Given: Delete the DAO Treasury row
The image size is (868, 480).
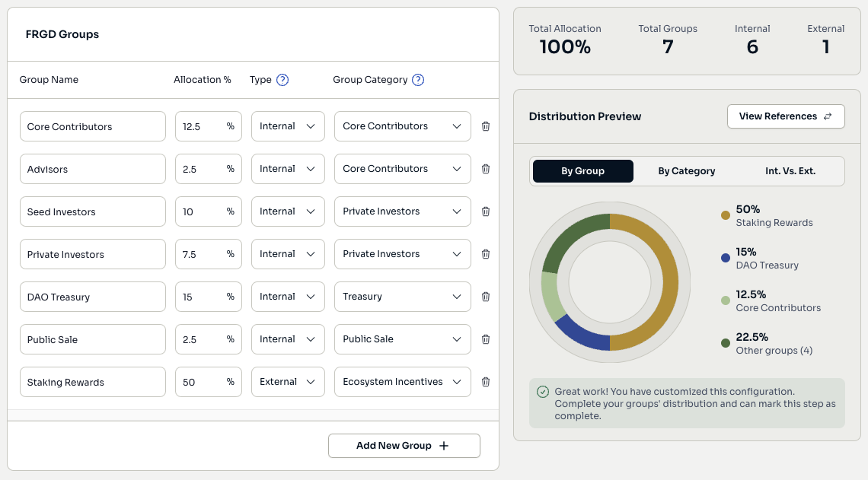Looking at the screenshot, I should point(486,297).
